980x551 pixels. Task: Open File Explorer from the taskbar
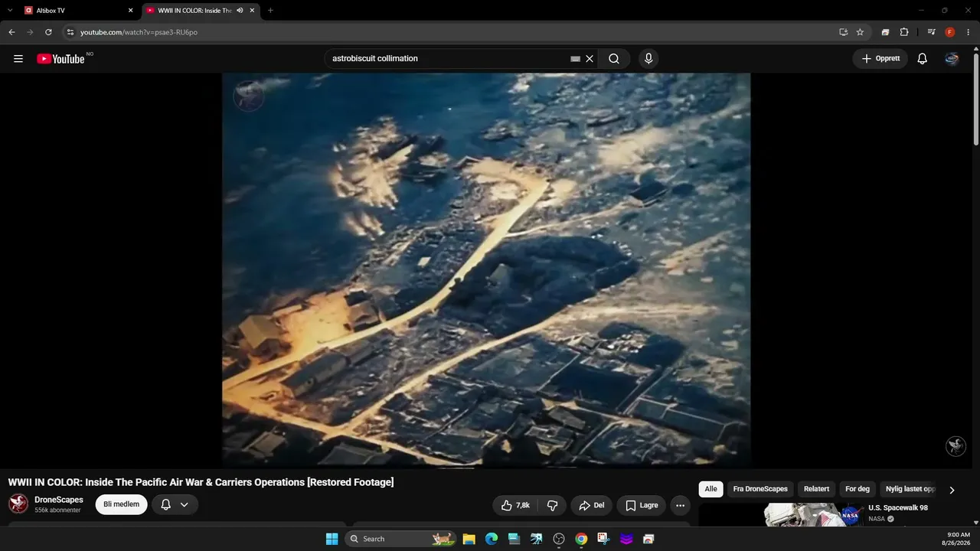pyautogui.click(x=469, y=539)
